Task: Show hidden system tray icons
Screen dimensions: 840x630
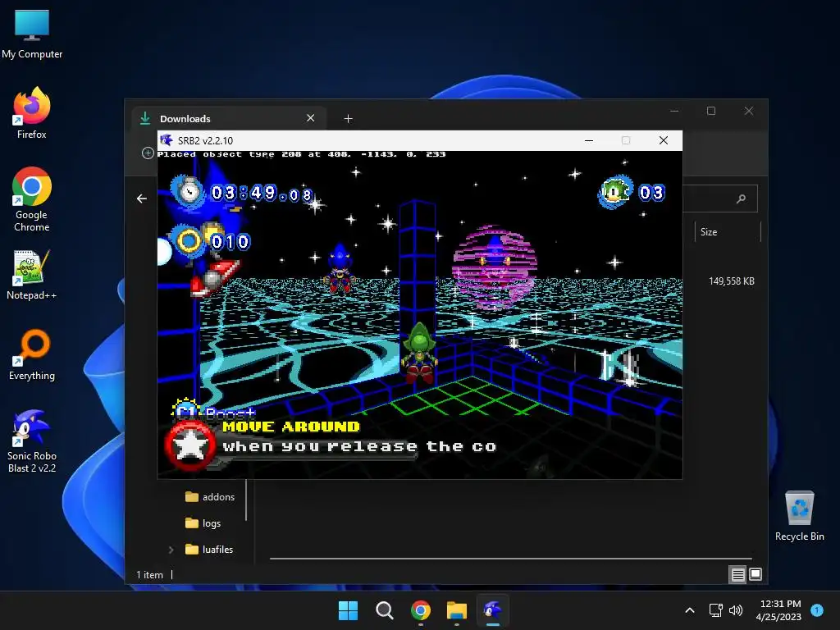Action: tap(690, 610)
